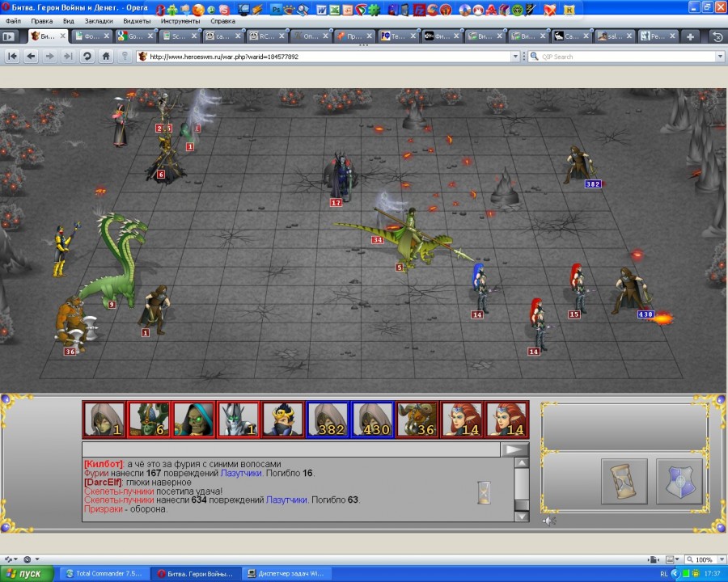Select the hooded unit portrait with count 1

pos(104,420)
